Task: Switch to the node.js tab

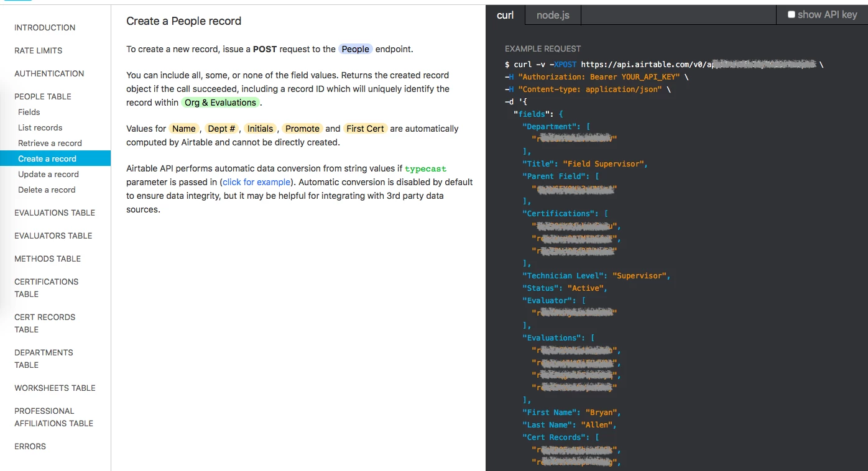Action: click(x=553, y=15)
